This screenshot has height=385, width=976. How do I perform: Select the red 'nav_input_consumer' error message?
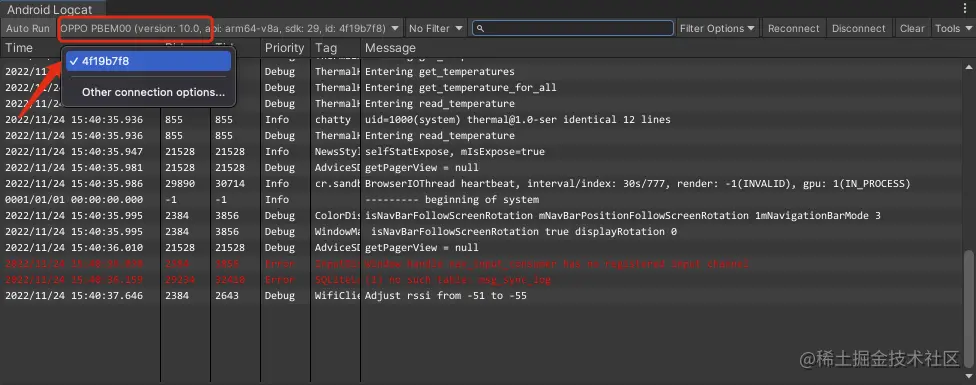coord(556,264)
